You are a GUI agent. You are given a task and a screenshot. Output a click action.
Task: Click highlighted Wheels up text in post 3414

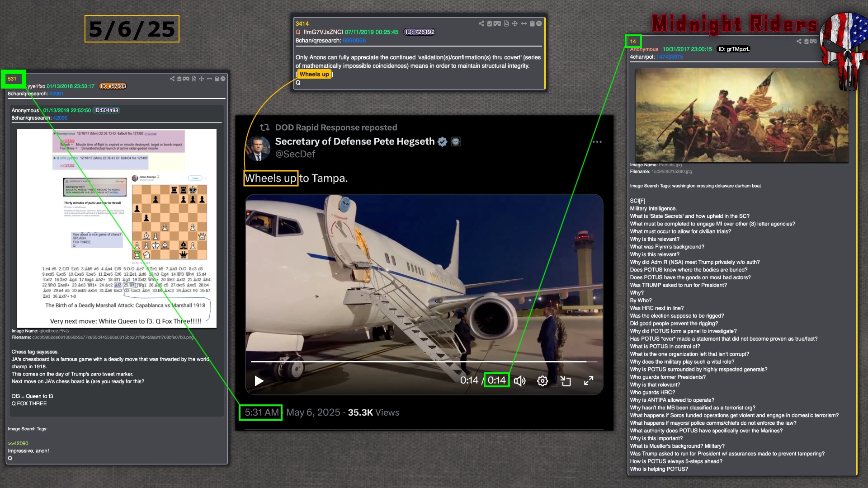tap(314, 74)
